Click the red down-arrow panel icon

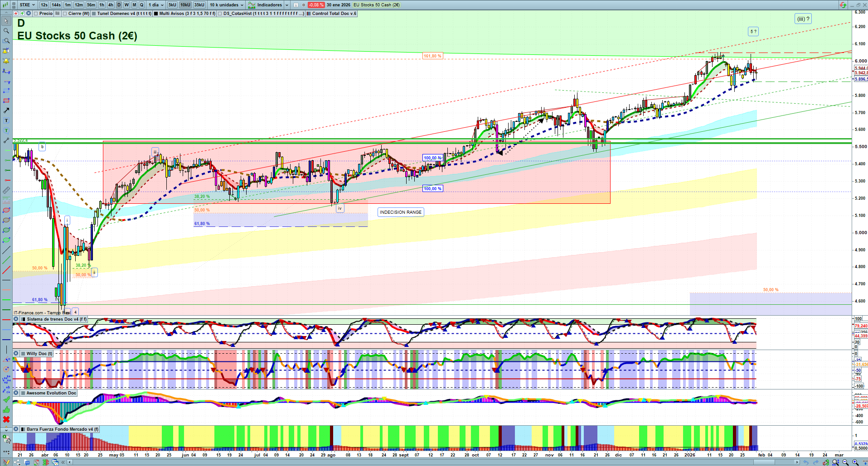coord(16,14)
